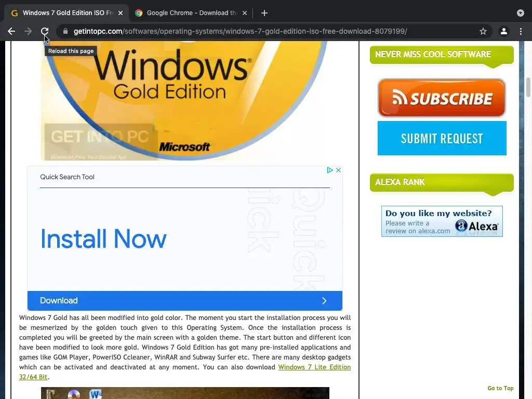This screenshot has height=399, width=532.
Task: Open the Windows 7 Lite Edition link
Action: tap(314, 367)
